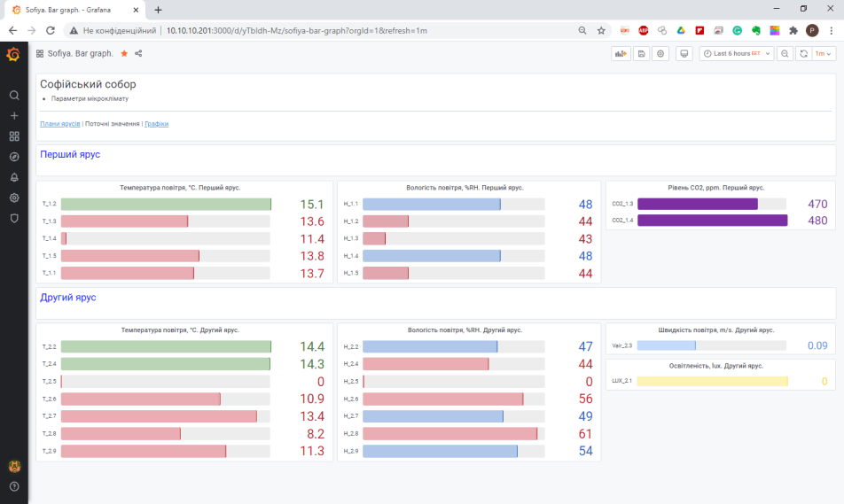The width and height of the screenshot is (844, 504).
Task: Follow the Плани ярусів link
Action: [x=59, y=124]
